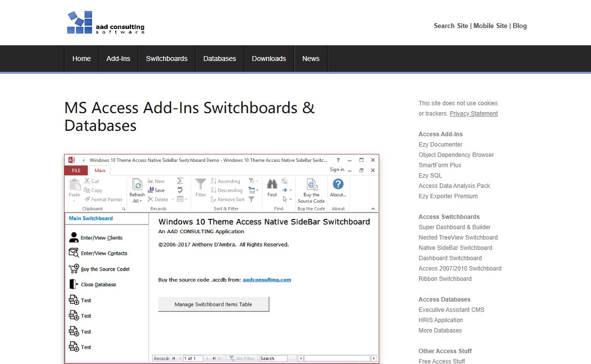The height and width of the screenshot is (364, 591).
Task: Click the Copy button in Clipboard group
Action: coord(93,190)
